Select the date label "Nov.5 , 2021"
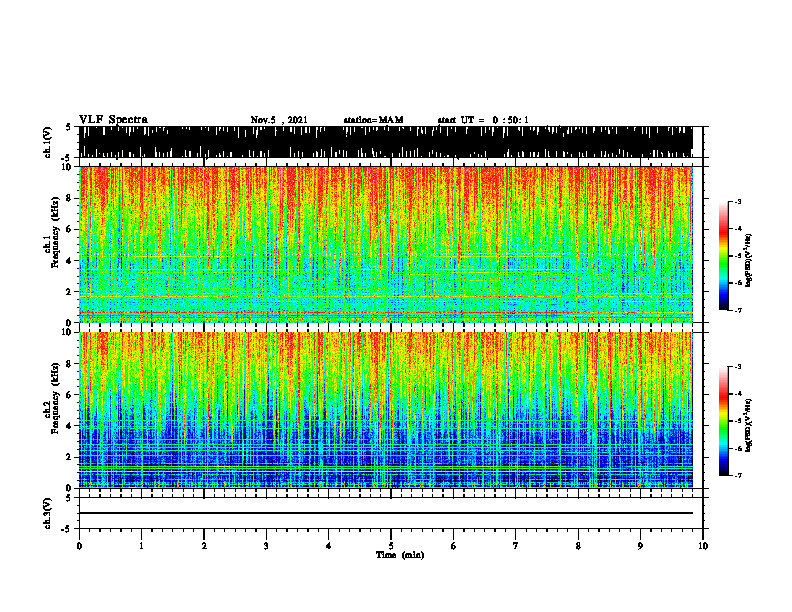This screenshot has width=792, height=612. [x=279, y=120]
